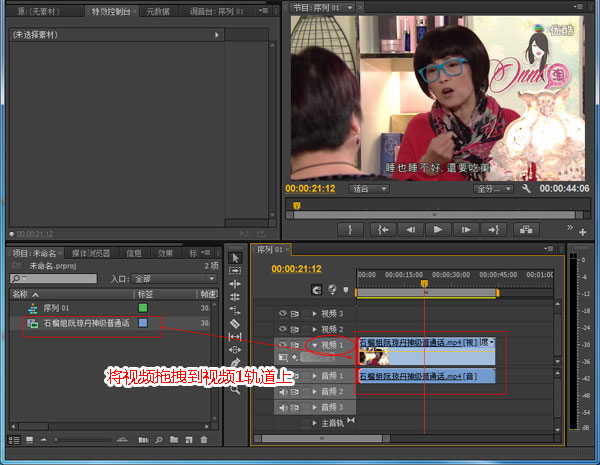Expand the 视频 3 track
This screenshot has width=600, height=465.
(315, 314)
